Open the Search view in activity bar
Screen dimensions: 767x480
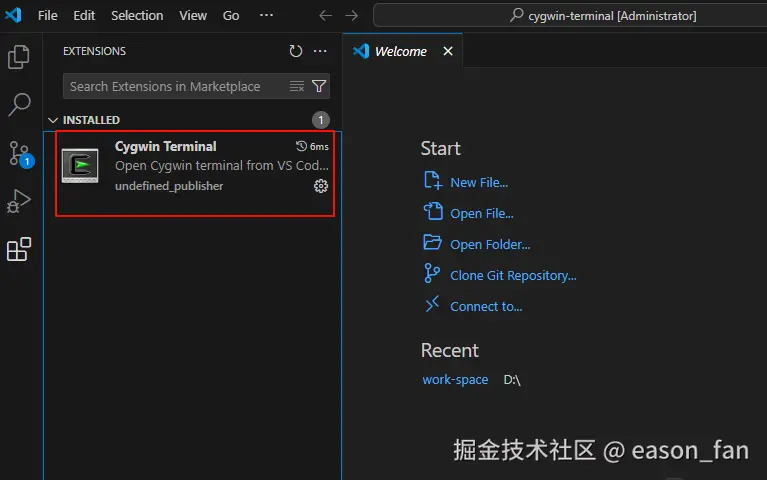click(19, 104)
